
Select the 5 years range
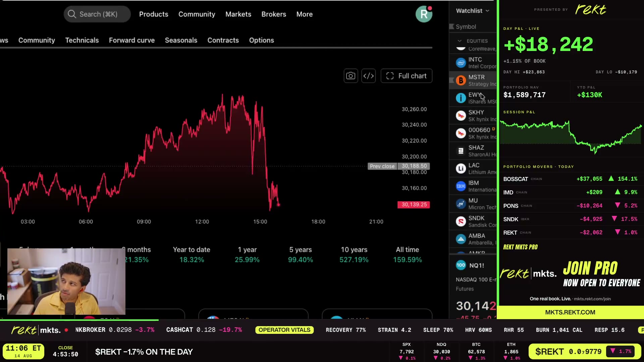[x=301, y=254]
